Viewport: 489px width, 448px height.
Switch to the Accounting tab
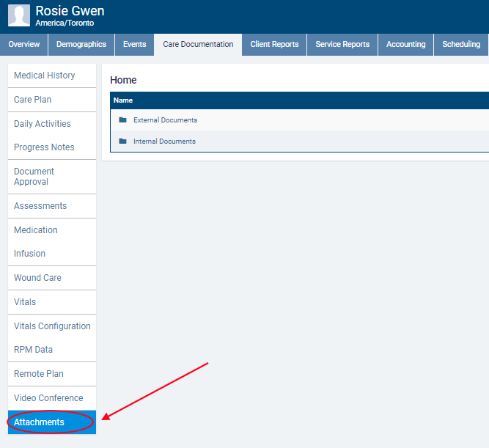point(405,45)
